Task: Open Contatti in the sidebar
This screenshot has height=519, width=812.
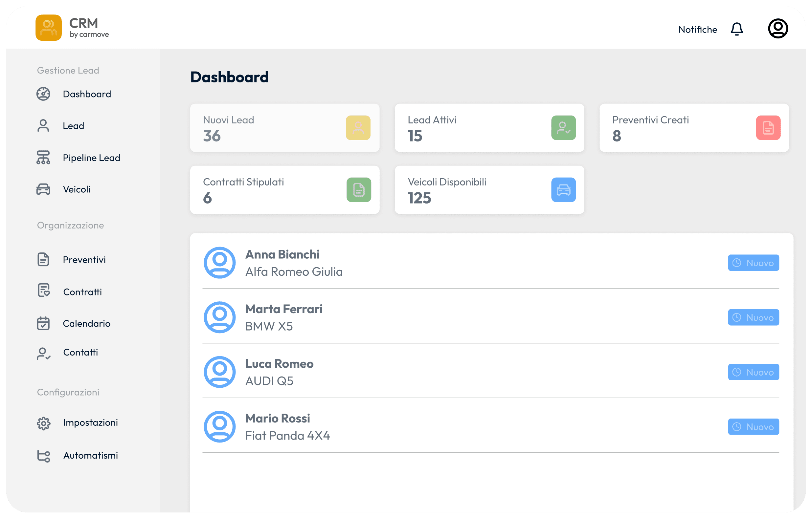Action: click(80, 353)
